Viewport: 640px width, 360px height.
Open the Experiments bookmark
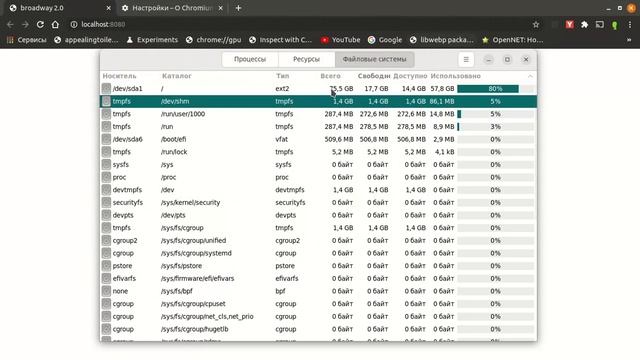click(152, 40)
